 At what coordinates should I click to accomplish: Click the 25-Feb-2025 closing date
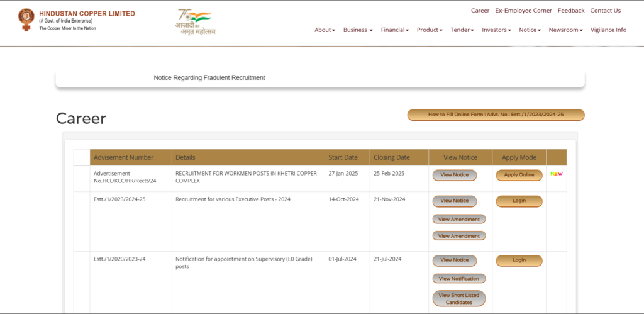pyautogui.click(x=389, y=174)
